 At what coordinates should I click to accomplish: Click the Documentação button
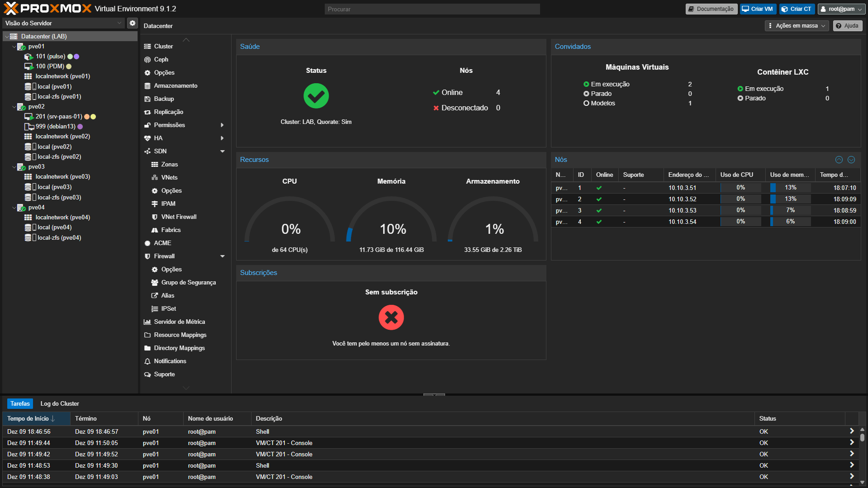[711, 9]
